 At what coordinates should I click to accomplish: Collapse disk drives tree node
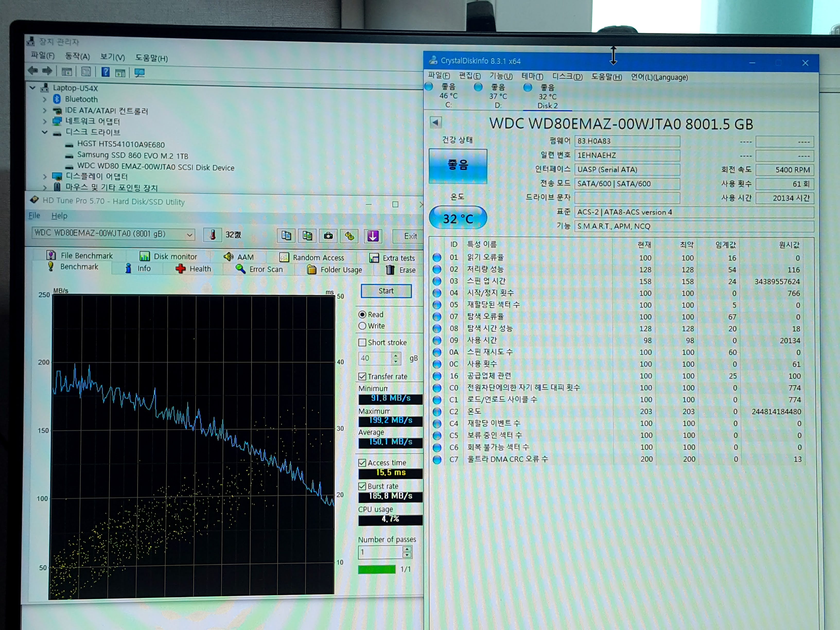[x=45, y=132]
